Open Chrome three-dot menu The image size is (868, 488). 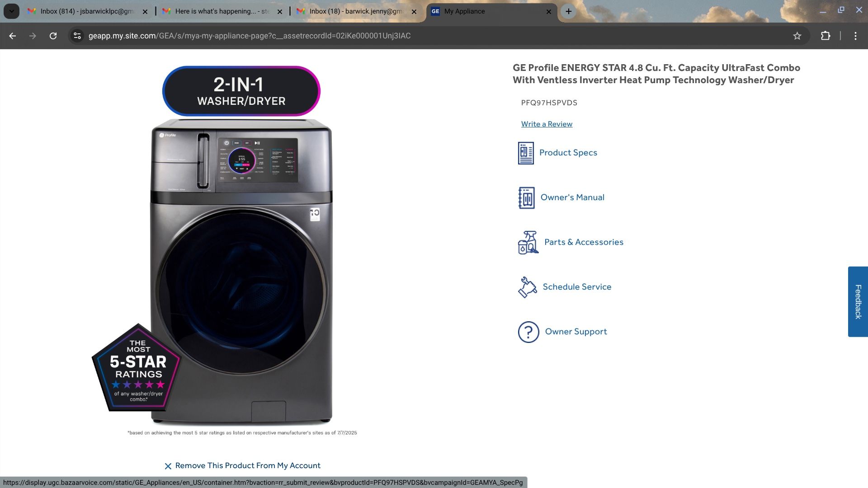[x=855, y=36]
